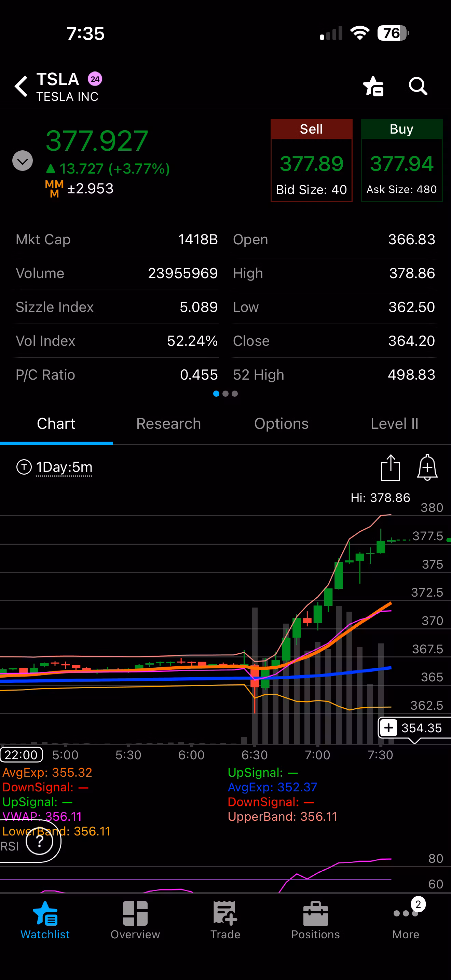Open the Trade bottom tab
Screen dimensions: 451x980
click(225, 921)
